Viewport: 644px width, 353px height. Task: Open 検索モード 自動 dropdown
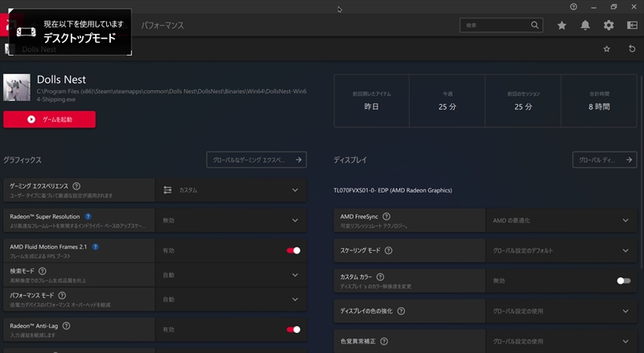(x=231, y=275)
